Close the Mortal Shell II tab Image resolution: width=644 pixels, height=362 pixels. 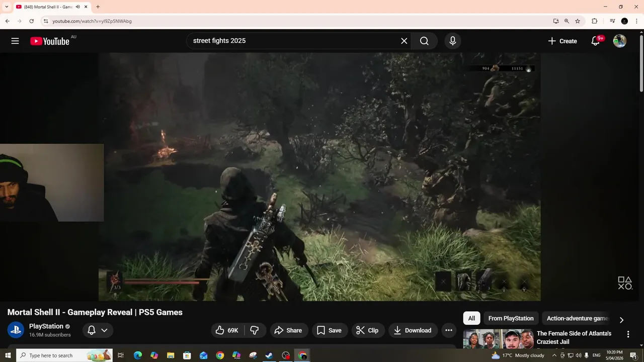pyautogui.click(x=86, y=7)
